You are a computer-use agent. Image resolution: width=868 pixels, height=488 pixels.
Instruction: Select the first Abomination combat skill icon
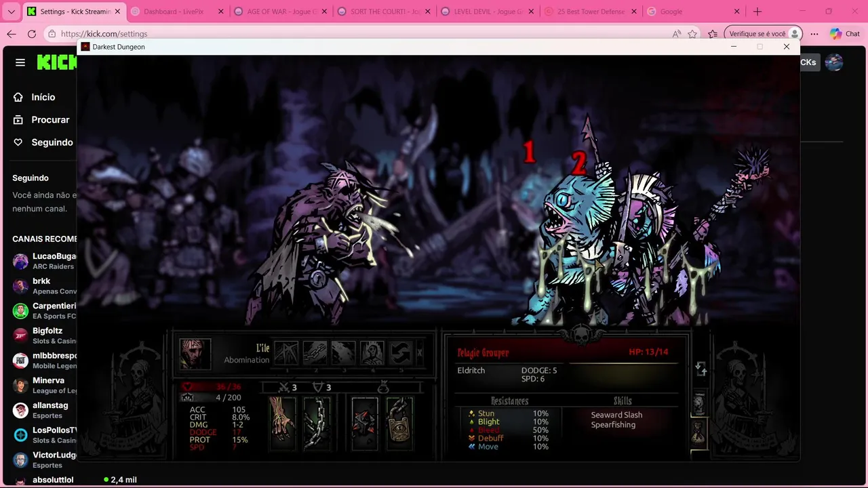[286, 353]
